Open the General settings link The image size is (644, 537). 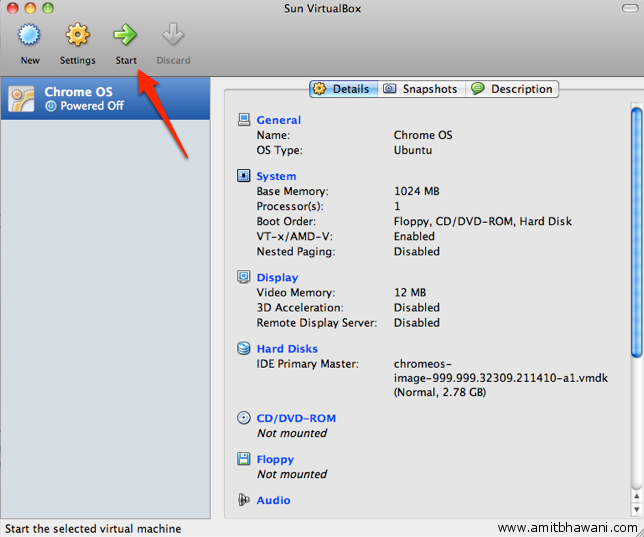click(x=278, y=120)
